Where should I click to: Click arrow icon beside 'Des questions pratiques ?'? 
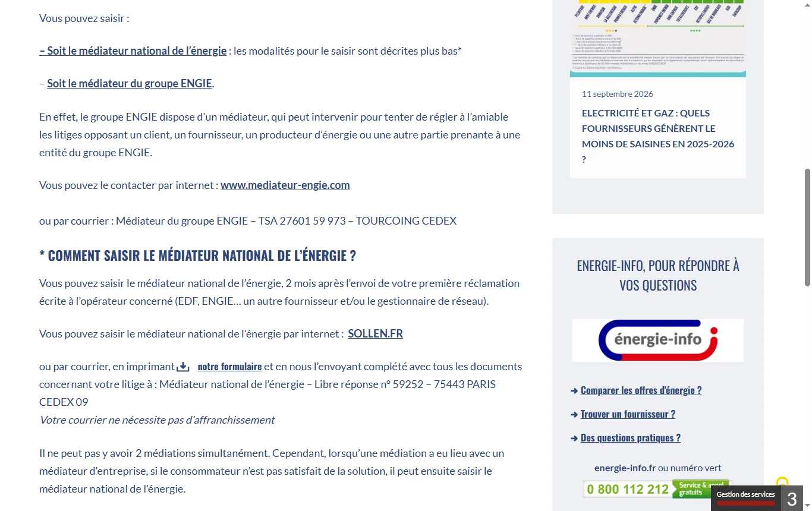pos(574,438)
